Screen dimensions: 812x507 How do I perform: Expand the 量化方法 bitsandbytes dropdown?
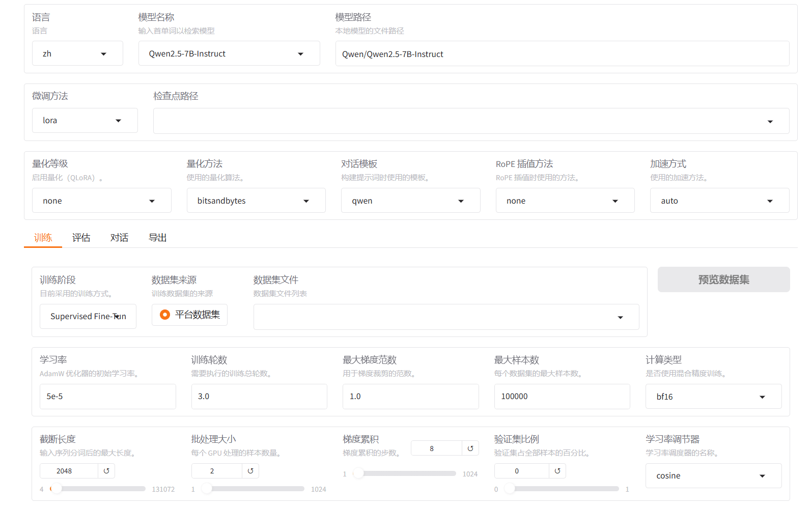click(x=256, y=201)
